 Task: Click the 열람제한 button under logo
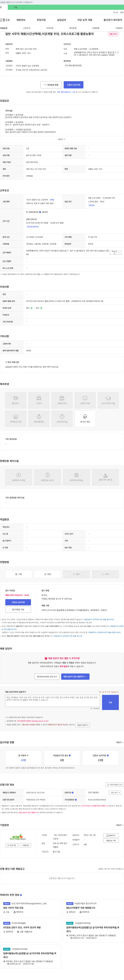point(25,845)
